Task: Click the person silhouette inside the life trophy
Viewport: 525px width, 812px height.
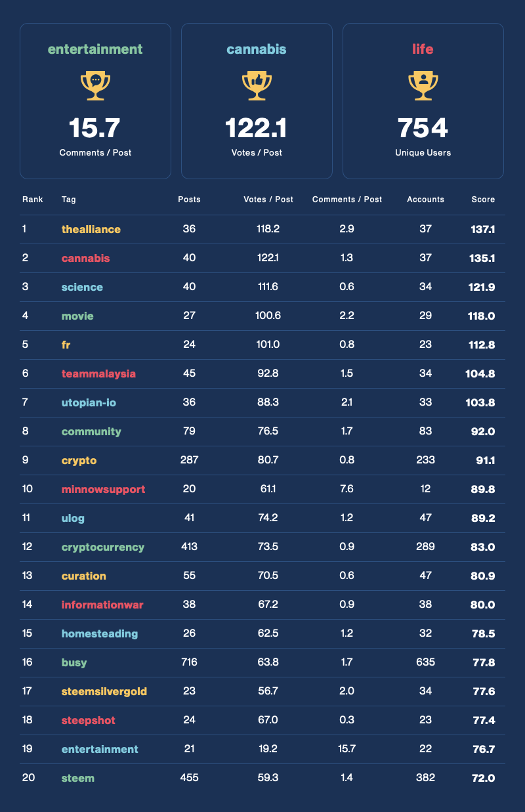Action: [x=423, y=79]
